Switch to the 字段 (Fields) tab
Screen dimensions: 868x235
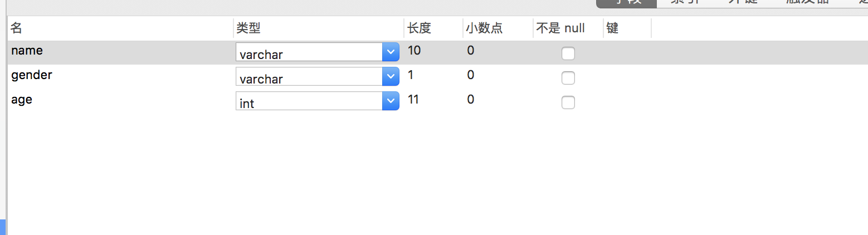click(626, 2)
